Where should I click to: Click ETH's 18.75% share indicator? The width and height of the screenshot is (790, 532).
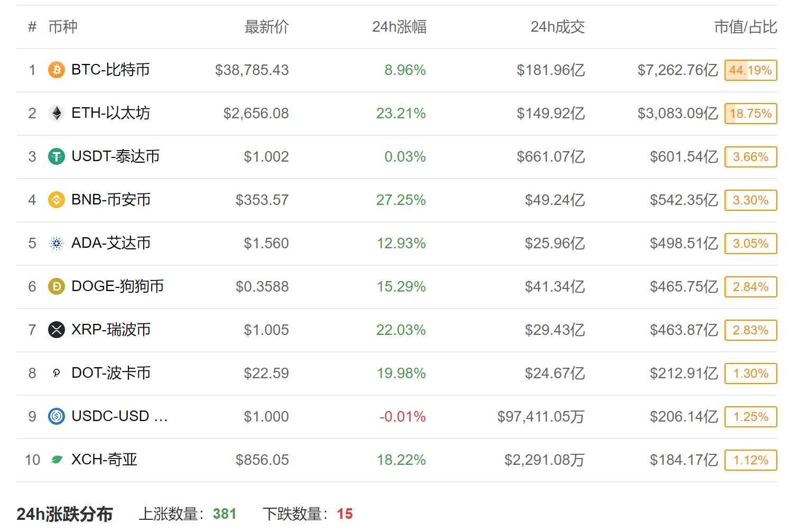tap(750, 113)
